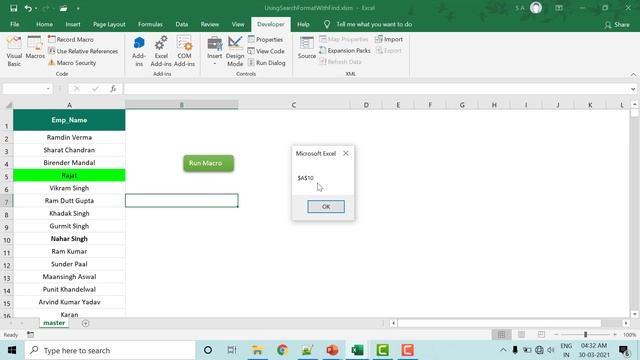Image resolution: width=640 pixels, height=360 pixels.
Task: Select column C header
Action: coord(293,105)
